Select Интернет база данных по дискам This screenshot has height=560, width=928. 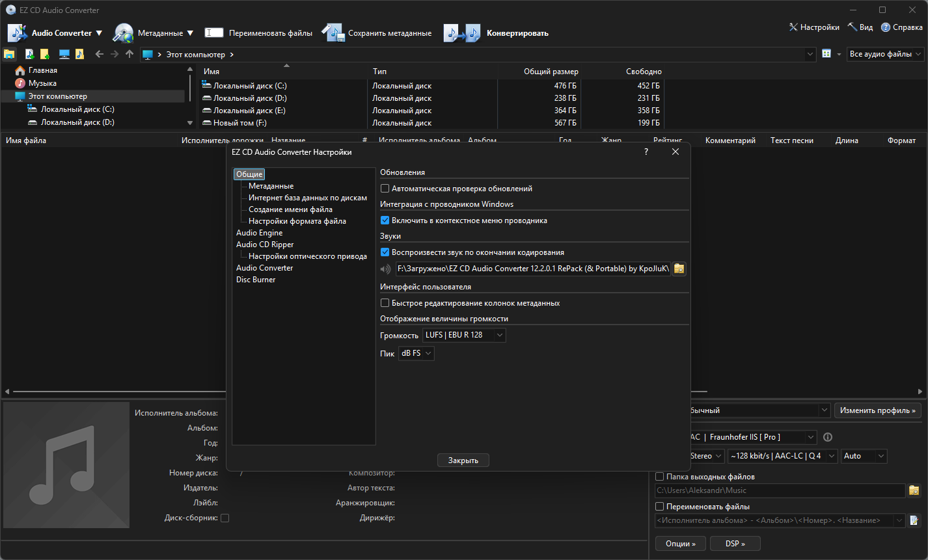coord(308,198)
